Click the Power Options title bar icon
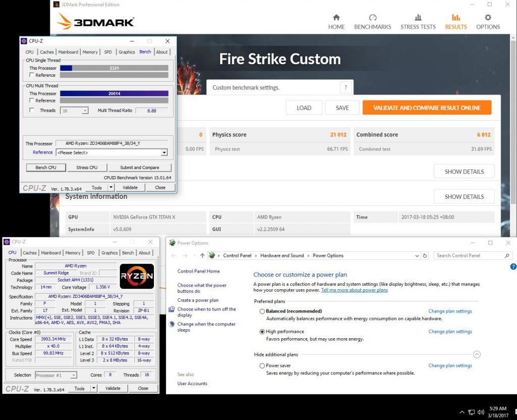The height and width of the screenshot is (420, 517). (172, 243)
